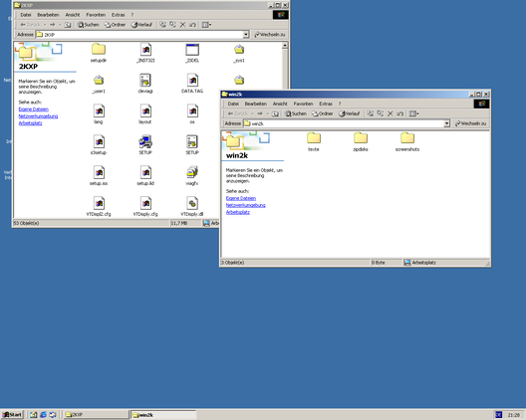Launch Outlook Express from quick launch
This screenshot has width=526, height=420.
[53, 415]
